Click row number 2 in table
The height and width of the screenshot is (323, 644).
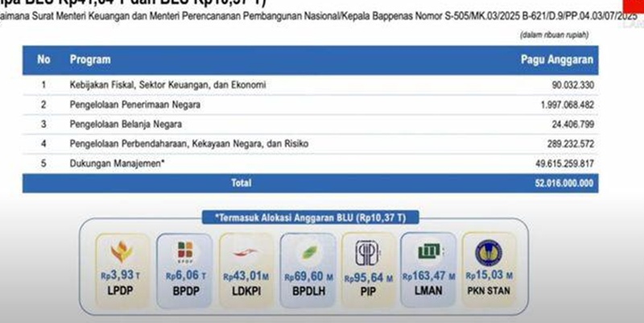[43, 105]
